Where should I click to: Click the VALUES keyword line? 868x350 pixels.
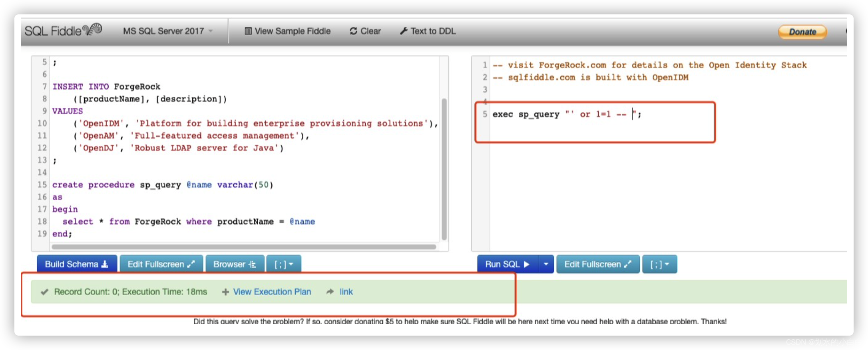pos(68,111)
